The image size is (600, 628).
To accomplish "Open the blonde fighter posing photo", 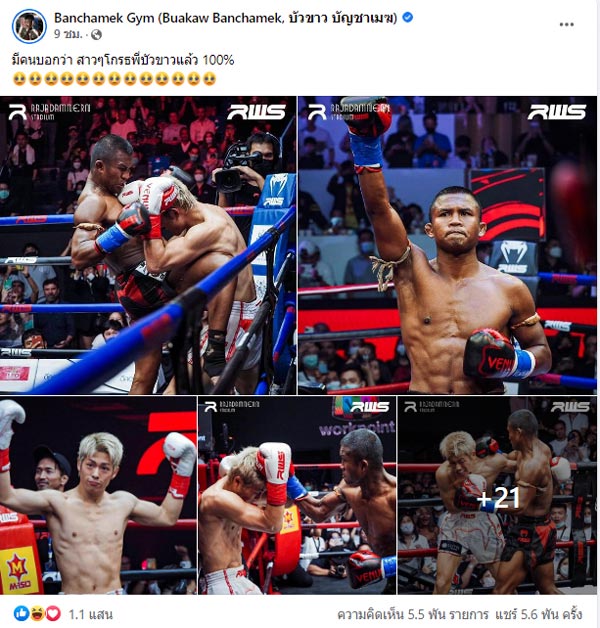I will (98, 495).
